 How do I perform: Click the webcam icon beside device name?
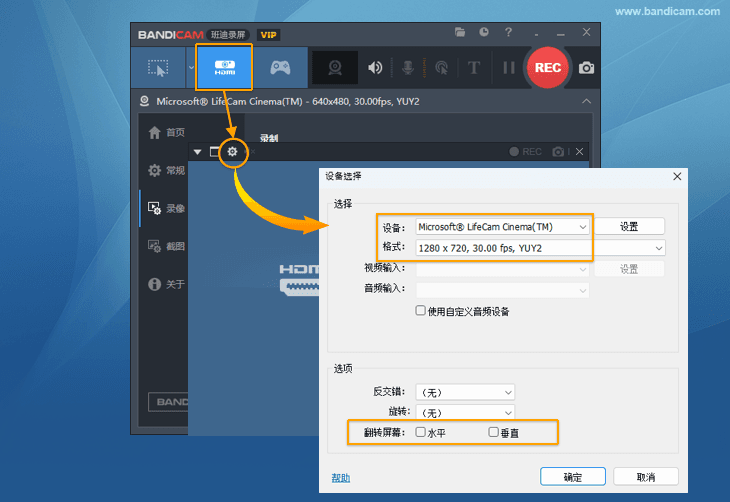click(x=144, y=101)
